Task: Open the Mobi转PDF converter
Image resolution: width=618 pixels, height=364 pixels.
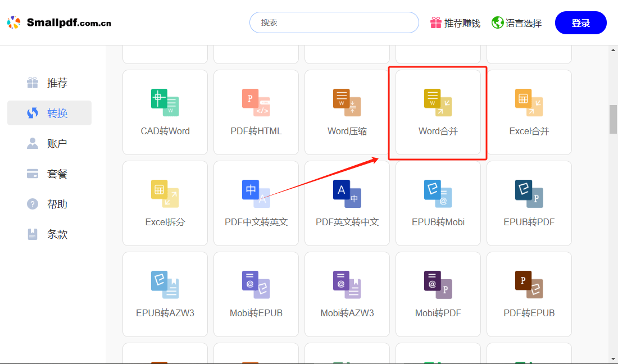Action: click(438, 294)
